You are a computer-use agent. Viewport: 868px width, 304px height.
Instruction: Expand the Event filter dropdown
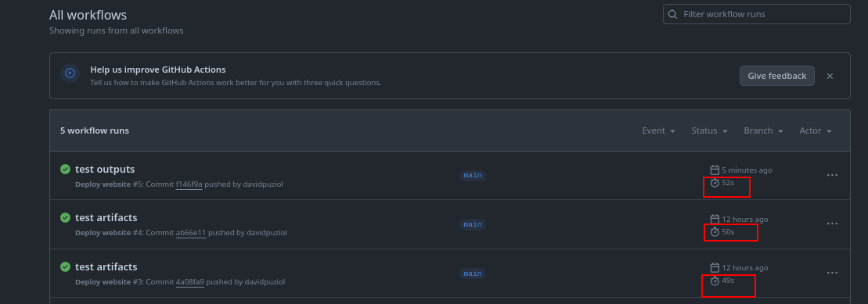658,131
